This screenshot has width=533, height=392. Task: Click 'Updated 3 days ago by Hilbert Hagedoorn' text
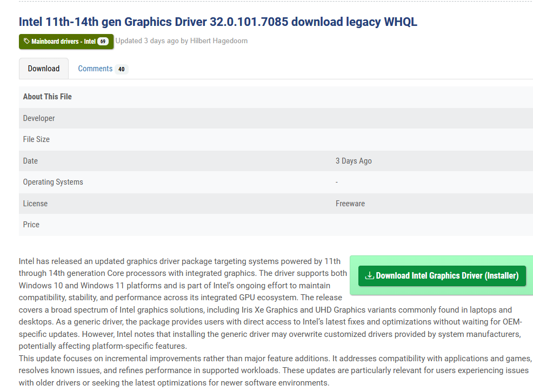point(182,40)
